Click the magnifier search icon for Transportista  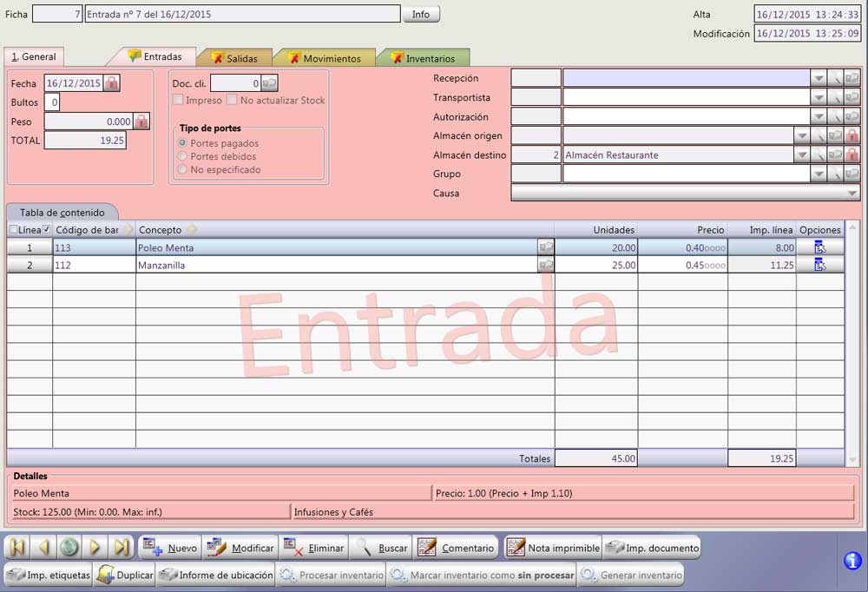click(x=835, y=98)
